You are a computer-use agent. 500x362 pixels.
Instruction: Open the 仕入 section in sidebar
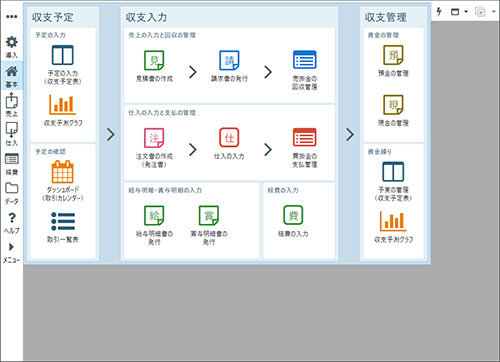click(x=12, y=134)
